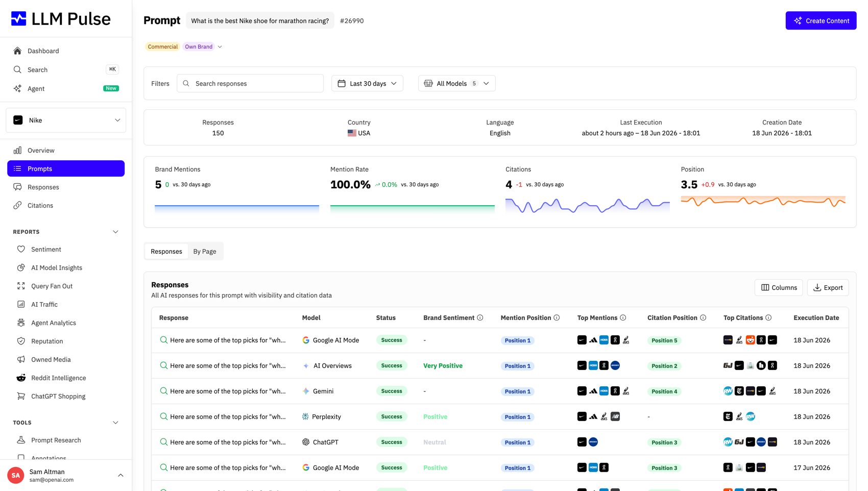
Task: Click the Agent sparkle icon
Action: coord(17,88)
